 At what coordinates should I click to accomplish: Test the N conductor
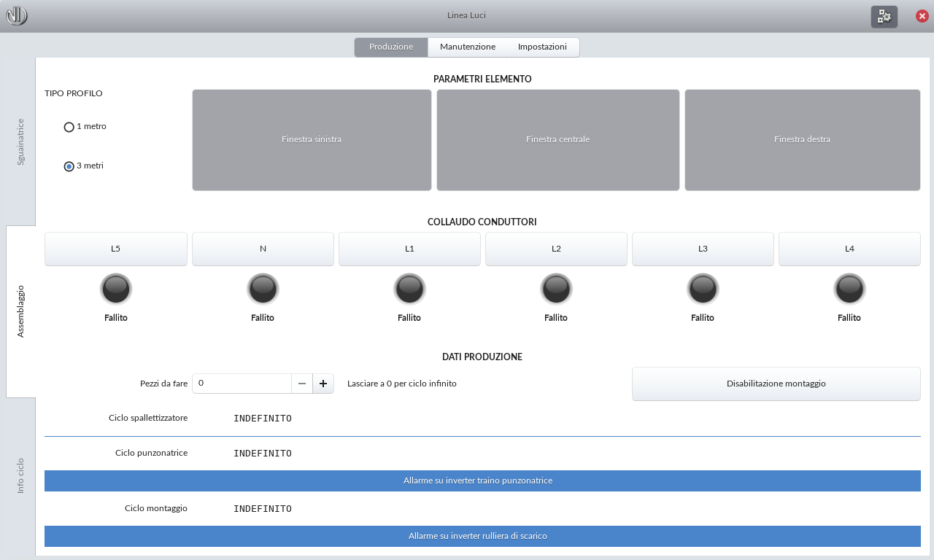coord(263,249)
